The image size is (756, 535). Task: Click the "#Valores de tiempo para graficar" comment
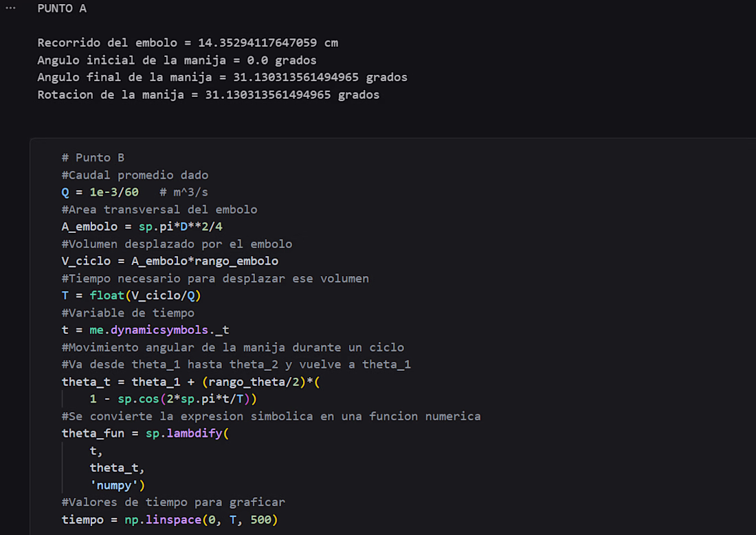174,503
